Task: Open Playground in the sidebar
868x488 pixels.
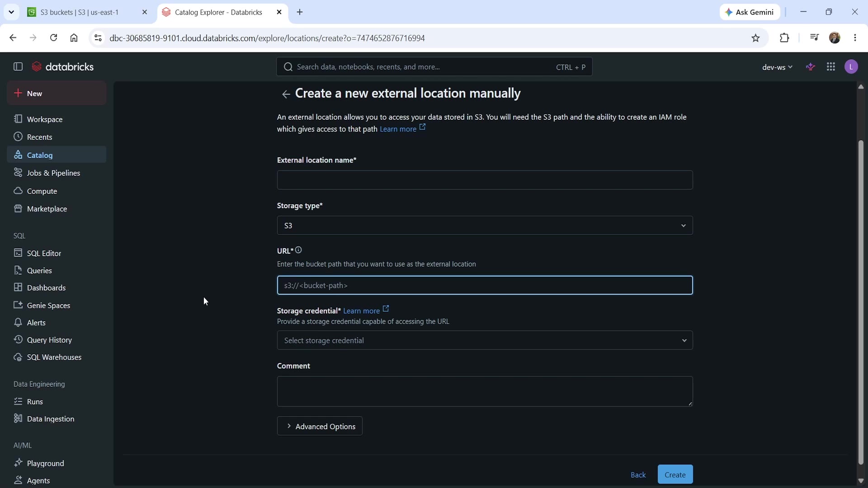Action: 57,463
